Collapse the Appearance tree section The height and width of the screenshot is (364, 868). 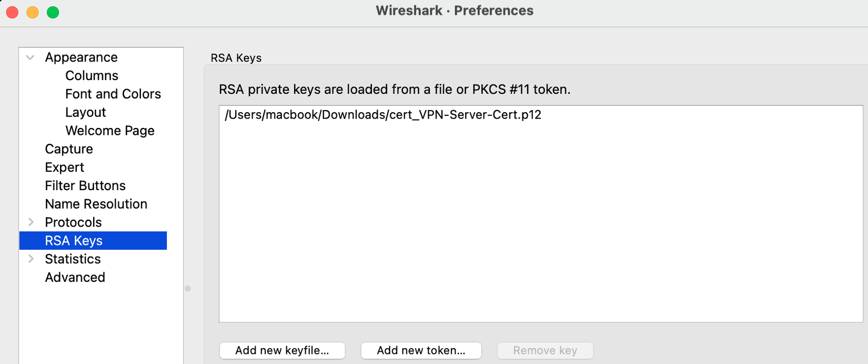coord(31,57)
